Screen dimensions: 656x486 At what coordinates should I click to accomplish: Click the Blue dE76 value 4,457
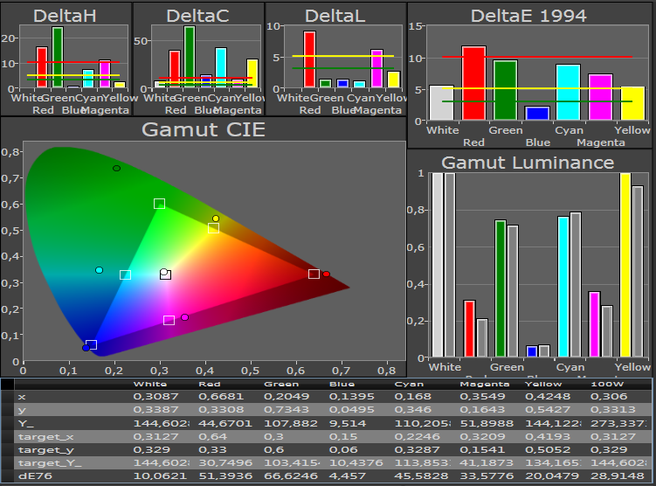click(348, 476)
